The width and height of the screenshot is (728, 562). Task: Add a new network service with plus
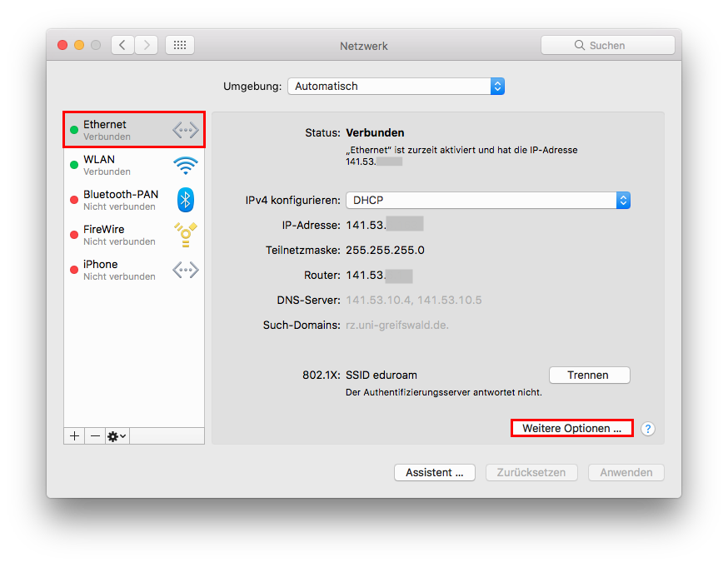coord(75,436)
